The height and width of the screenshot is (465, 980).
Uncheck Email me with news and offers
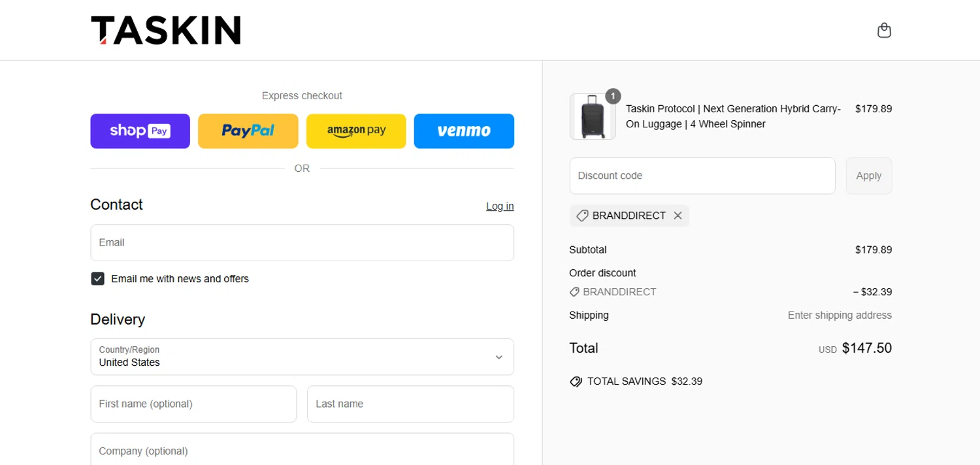pyautogui.click(x=97, y=279)
